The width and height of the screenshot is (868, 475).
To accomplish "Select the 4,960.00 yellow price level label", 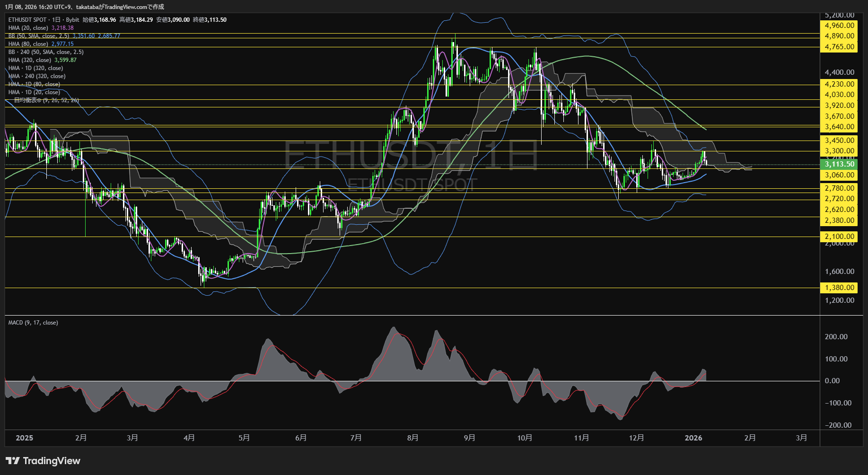I will (839, 26).
